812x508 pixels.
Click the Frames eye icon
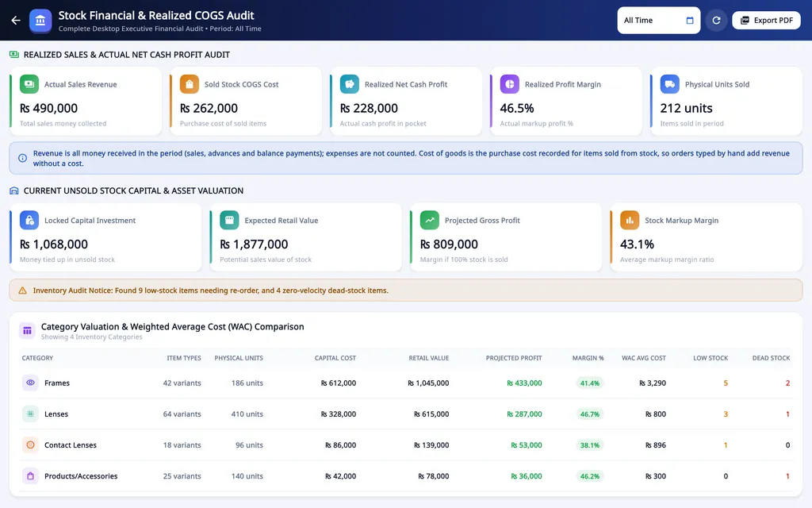click(31, 383)
